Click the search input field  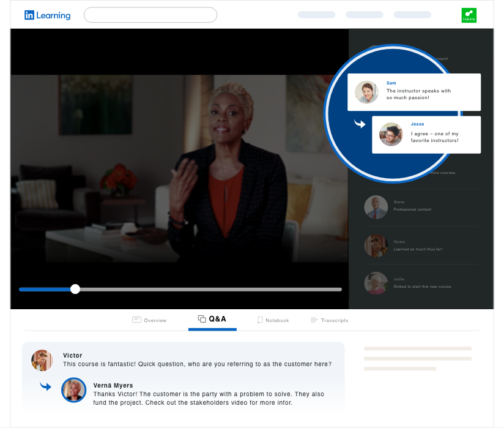click(x=150, y=15)
